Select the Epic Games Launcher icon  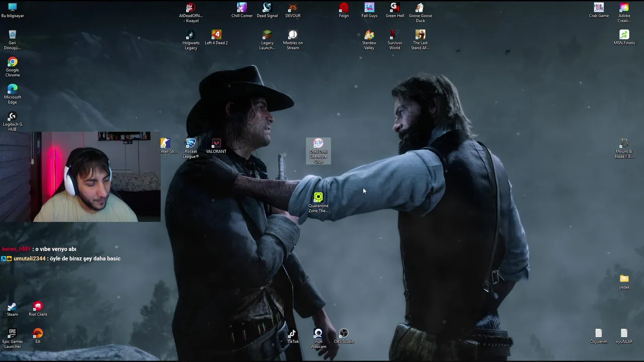click(x=13, y=339)
